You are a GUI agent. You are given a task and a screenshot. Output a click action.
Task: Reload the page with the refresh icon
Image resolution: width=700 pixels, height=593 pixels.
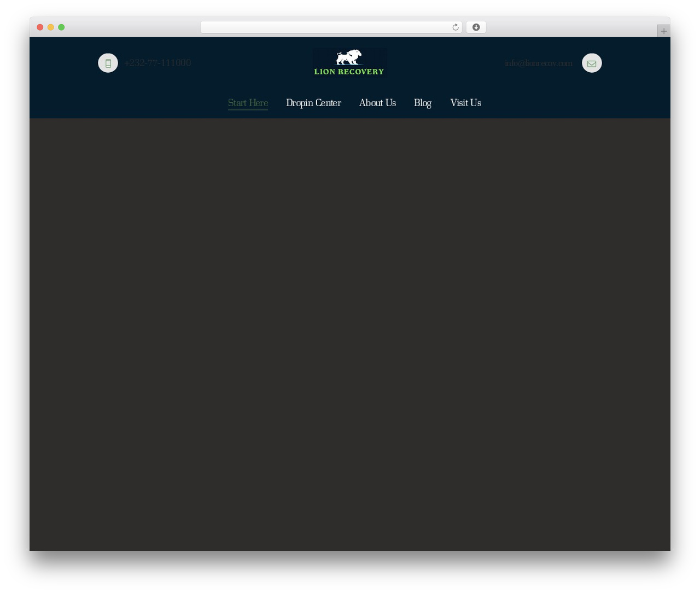coord(455,27)
